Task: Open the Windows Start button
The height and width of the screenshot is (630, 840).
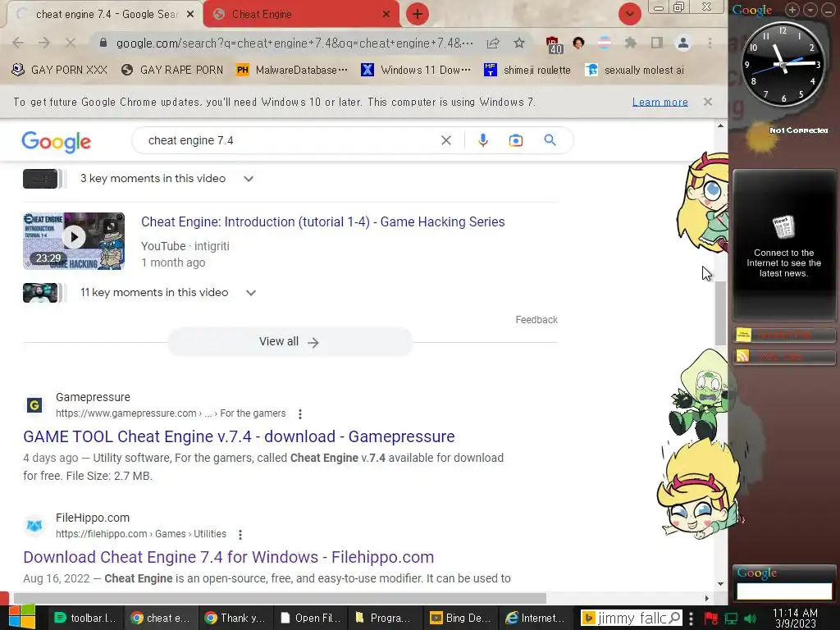Action: coord(21,618)
